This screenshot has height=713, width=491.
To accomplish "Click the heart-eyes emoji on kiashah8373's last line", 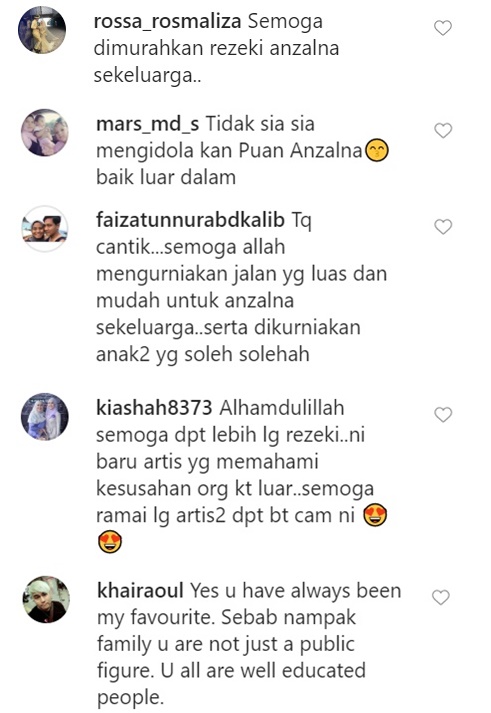I will (x=110, y=542).
